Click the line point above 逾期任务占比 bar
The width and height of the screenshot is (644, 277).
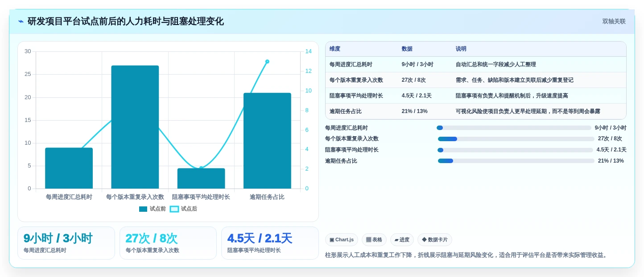click(x=267, y=62)
